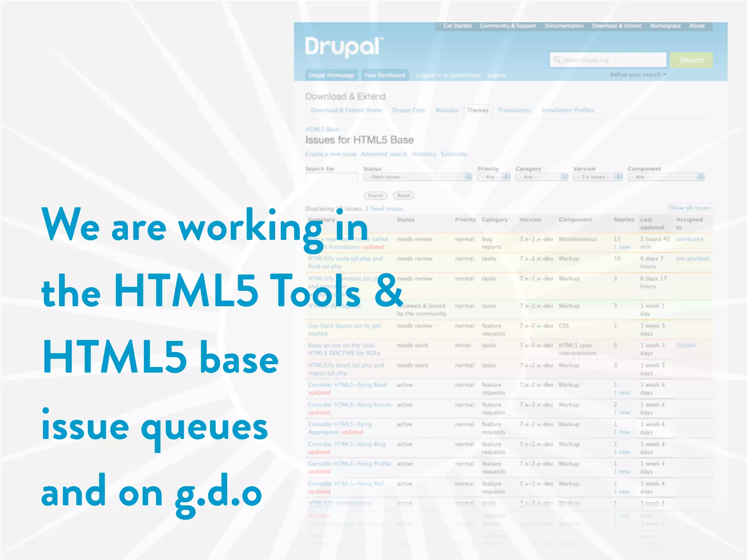Image resolution: width=747 pixels, height=560 pixels.
Task: Open Advanced search link
Action: 384,154
